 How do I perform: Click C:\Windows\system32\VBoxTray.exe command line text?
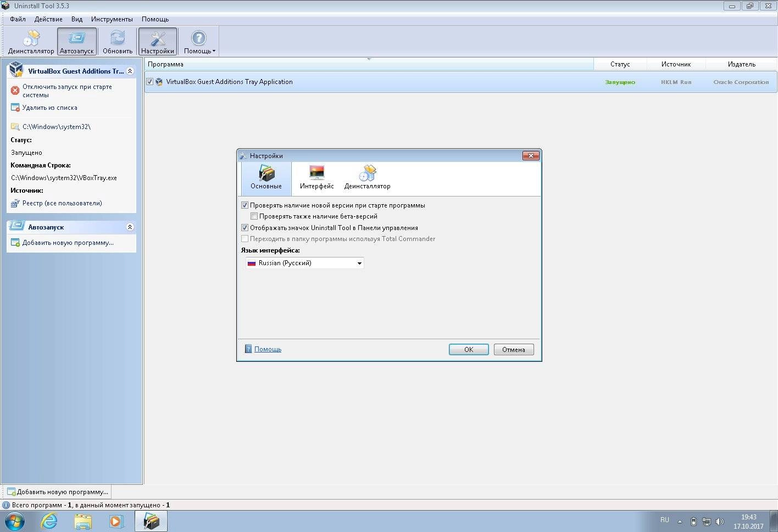point(64,178)
